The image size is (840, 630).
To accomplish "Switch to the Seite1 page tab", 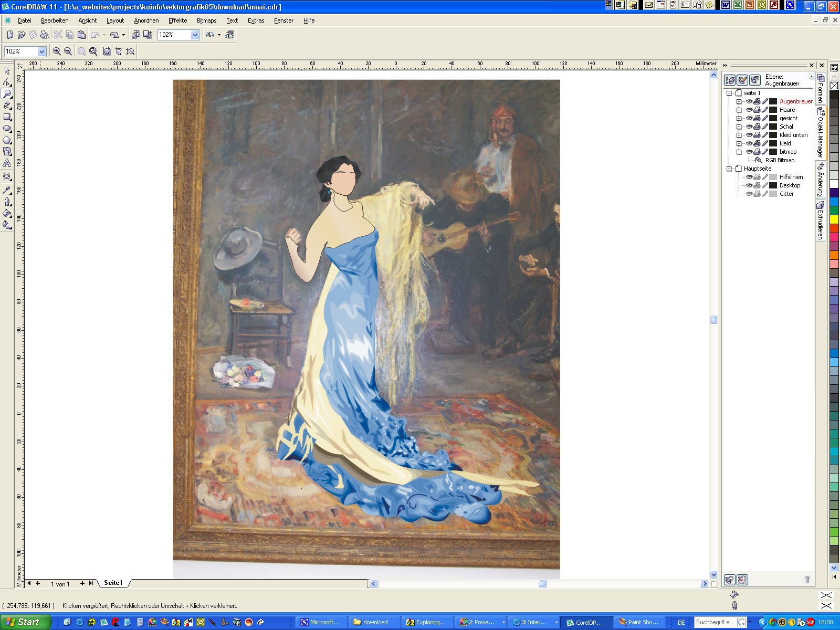I will coord(113,583).
